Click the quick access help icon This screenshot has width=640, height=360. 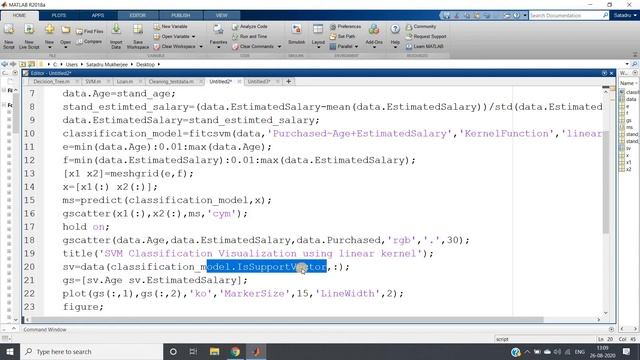click(516, 16)
